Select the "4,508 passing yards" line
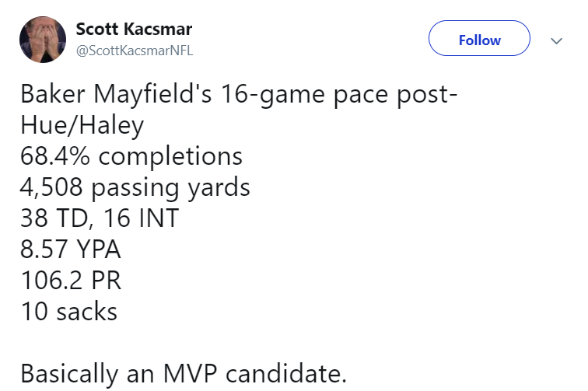Viewport: 588px width, 391px height. (x=135, y=187)
